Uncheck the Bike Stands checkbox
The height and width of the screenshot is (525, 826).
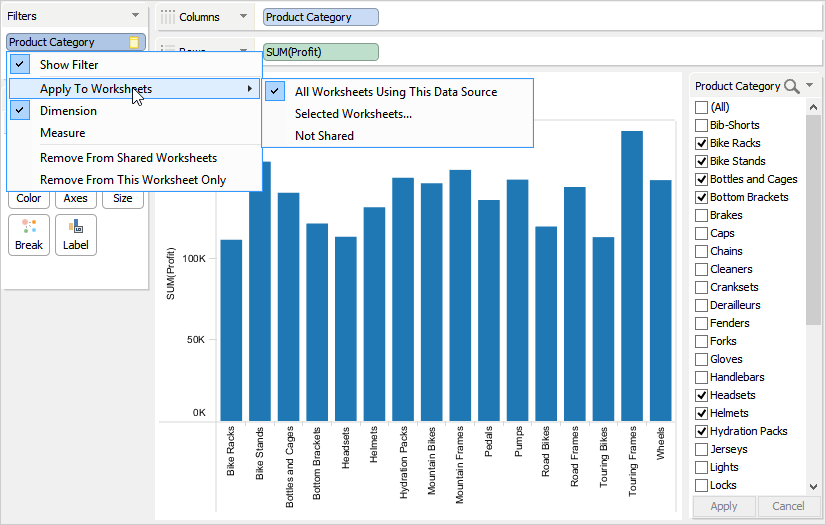701,161
